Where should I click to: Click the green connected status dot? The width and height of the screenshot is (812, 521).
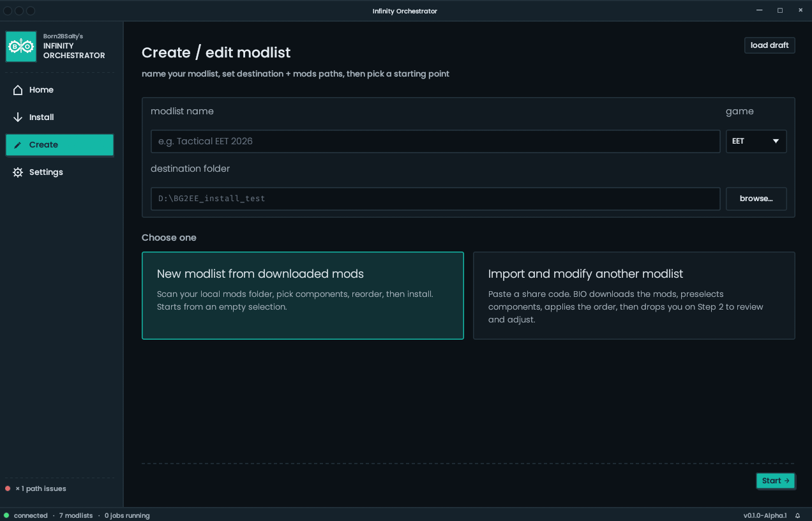point(6,515)
